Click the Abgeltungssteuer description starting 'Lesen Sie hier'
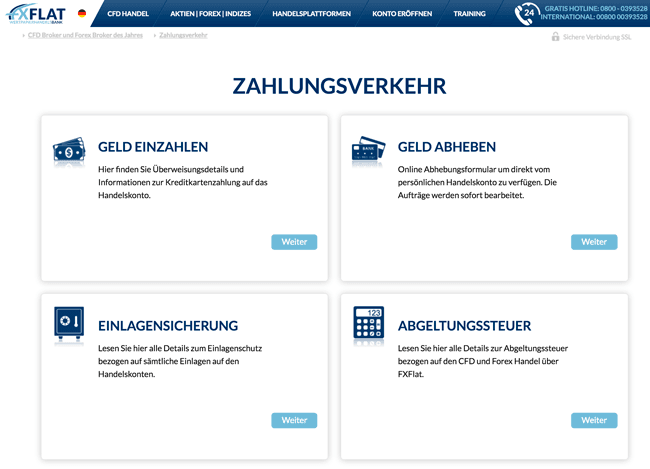The width and height of the screenshot is (650, 469). (x=483, y=361)
